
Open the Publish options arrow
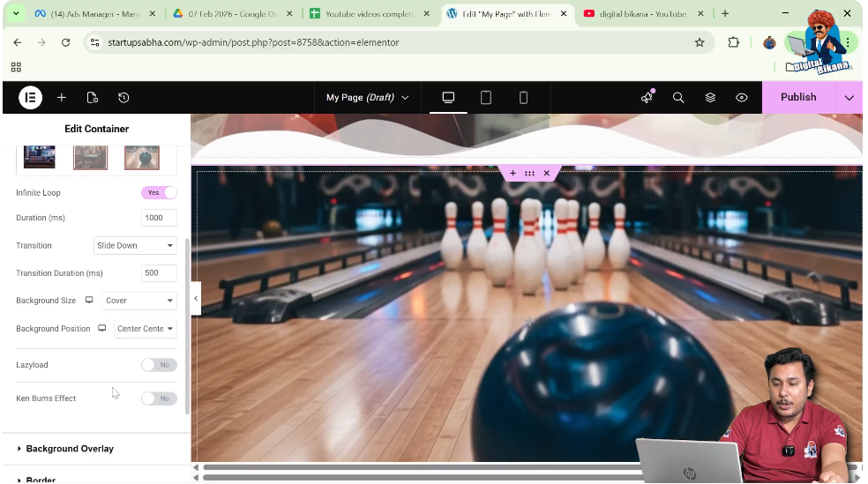coord(849,98)
